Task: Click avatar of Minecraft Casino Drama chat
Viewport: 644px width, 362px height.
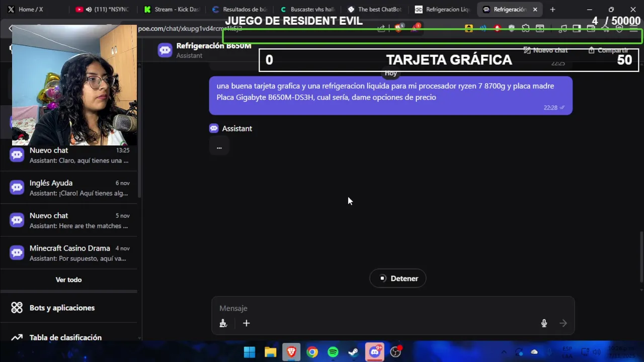Action: tap(17, 253)
